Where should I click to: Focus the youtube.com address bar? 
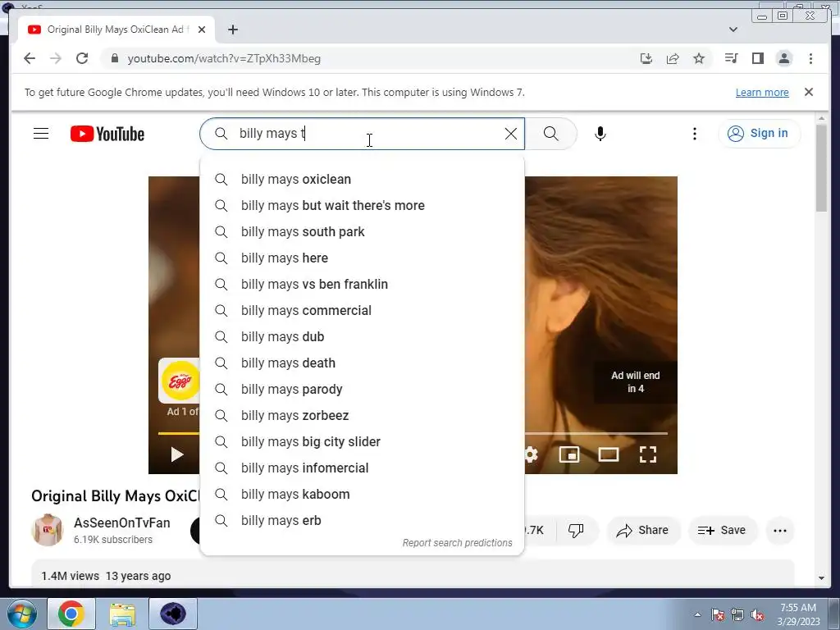click(370, 58)
